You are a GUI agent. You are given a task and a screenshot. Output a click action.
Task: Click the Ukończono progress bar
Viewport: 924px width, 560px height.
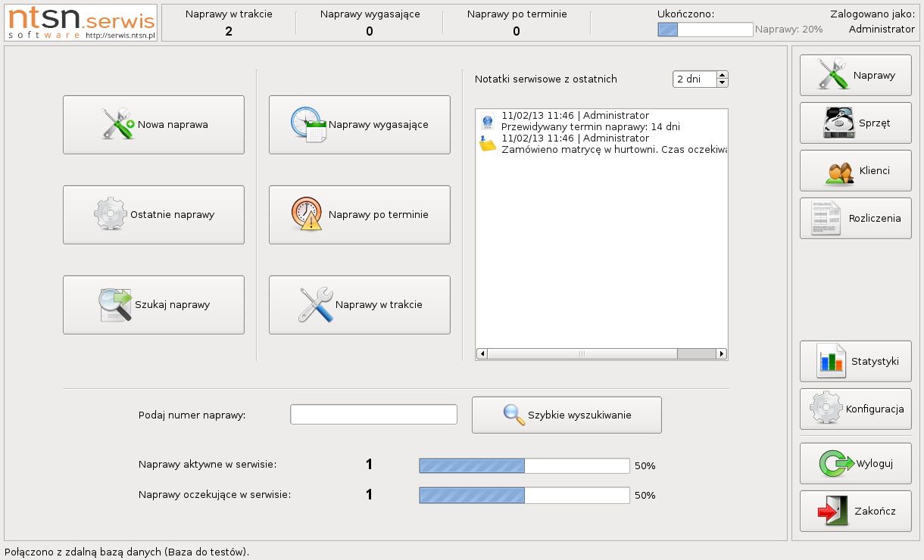[705, 30]
